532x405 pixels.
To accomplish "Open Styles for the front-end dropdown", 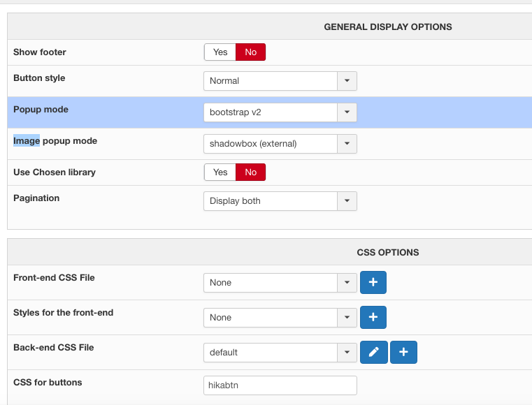I will [x=280, y=318].
